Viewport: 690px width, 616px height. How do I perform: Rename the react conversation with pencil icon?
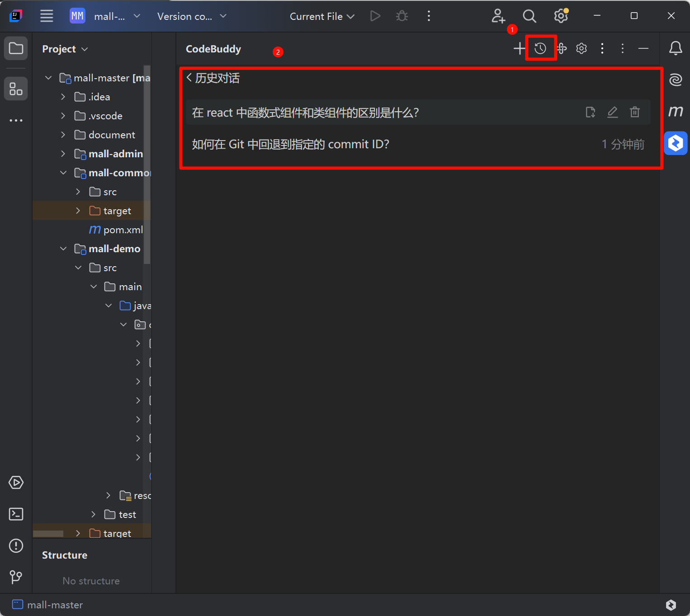(612, 112)
